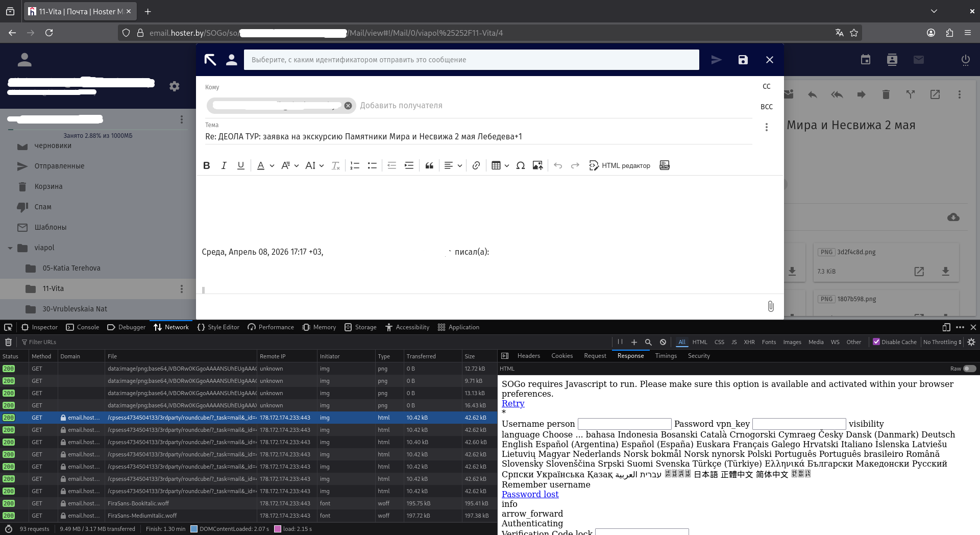Open the Headers tab in request details

[528, 356]
